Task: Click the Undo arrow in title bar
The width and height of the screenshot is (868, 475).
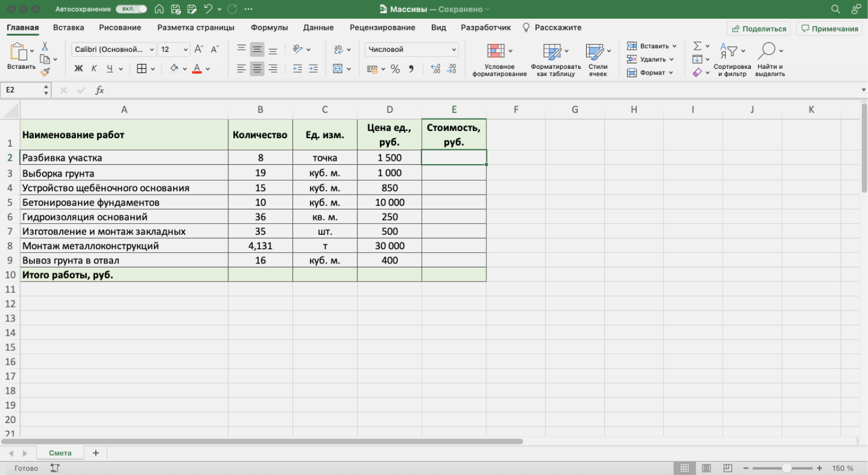Action: [x=208, y=9]
